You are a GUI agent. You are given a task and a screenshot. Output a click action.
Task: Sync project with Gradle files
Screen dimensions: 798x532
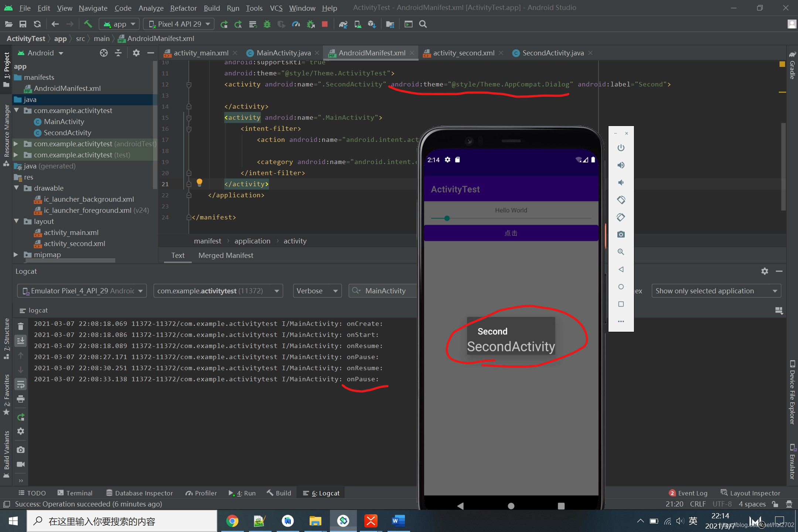pyautogui.click(x=344, y=24)
